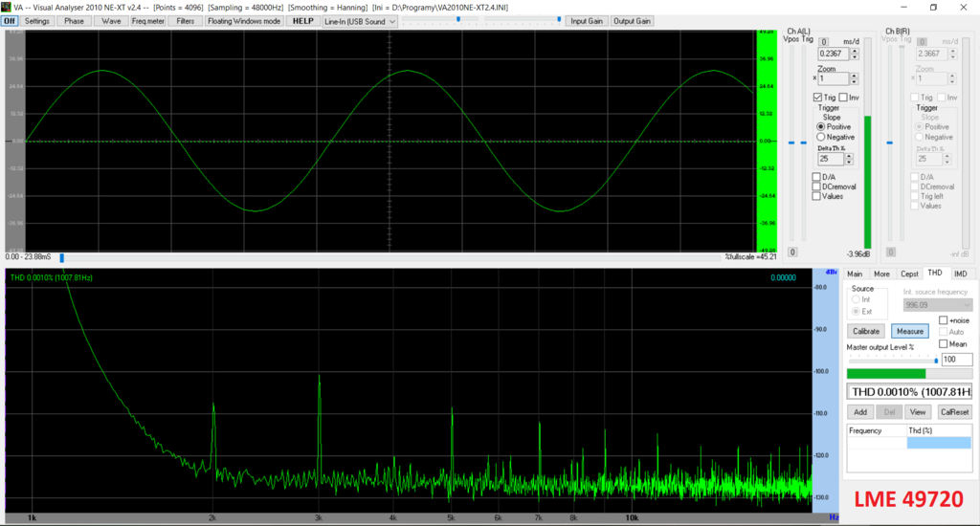Enable the +noise checkbox

(944, 320)
